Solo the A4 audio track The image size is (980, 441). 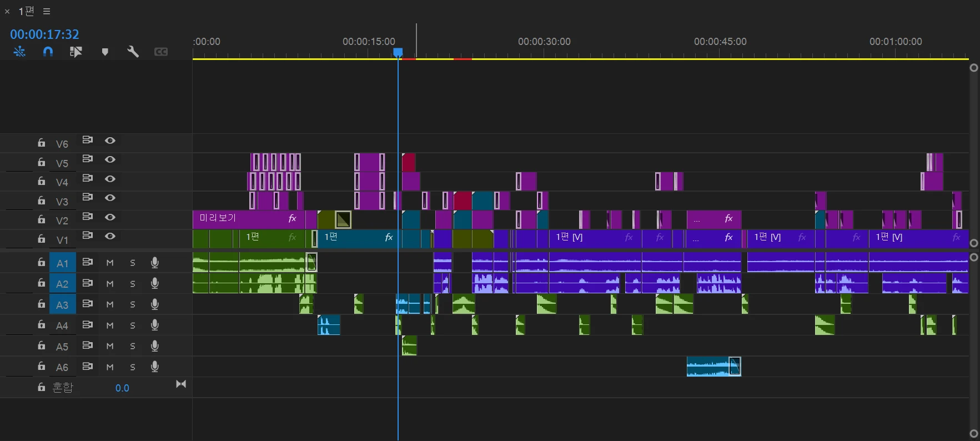[x=133, y=325]
